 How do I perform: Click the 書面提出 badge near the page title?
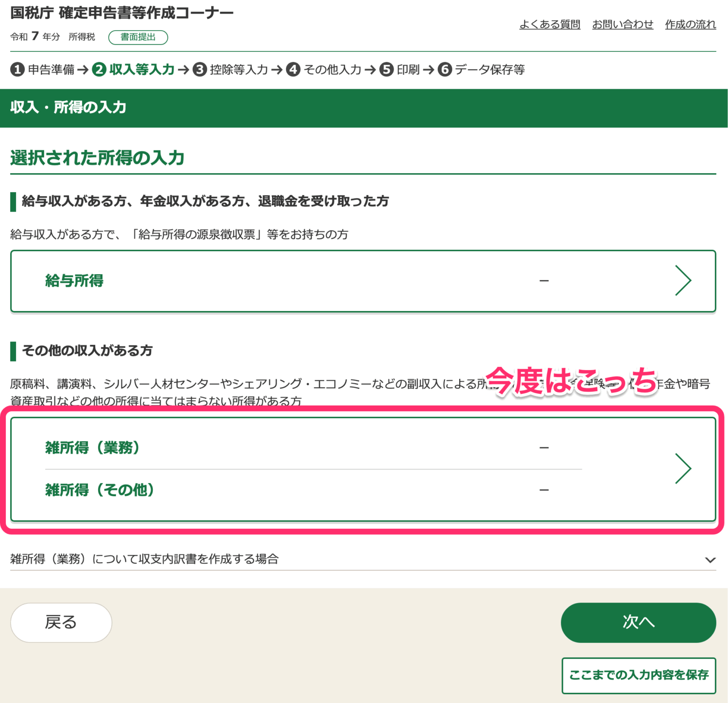click(138, 37)
